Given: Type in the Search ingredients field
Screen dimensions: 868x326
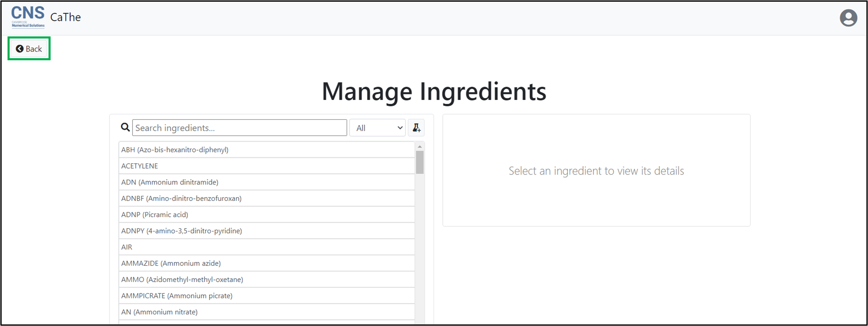Looking at the screenshot, I should tap(239, 128).
